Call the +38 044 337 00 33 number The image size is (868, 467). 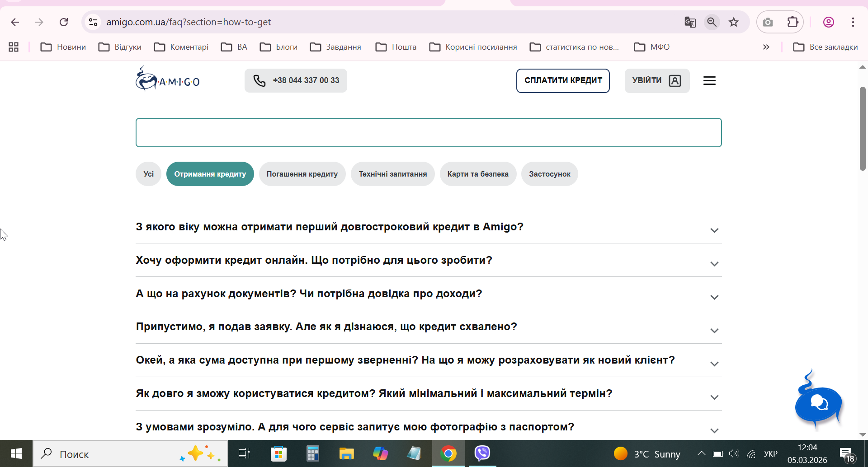point(296,80)
